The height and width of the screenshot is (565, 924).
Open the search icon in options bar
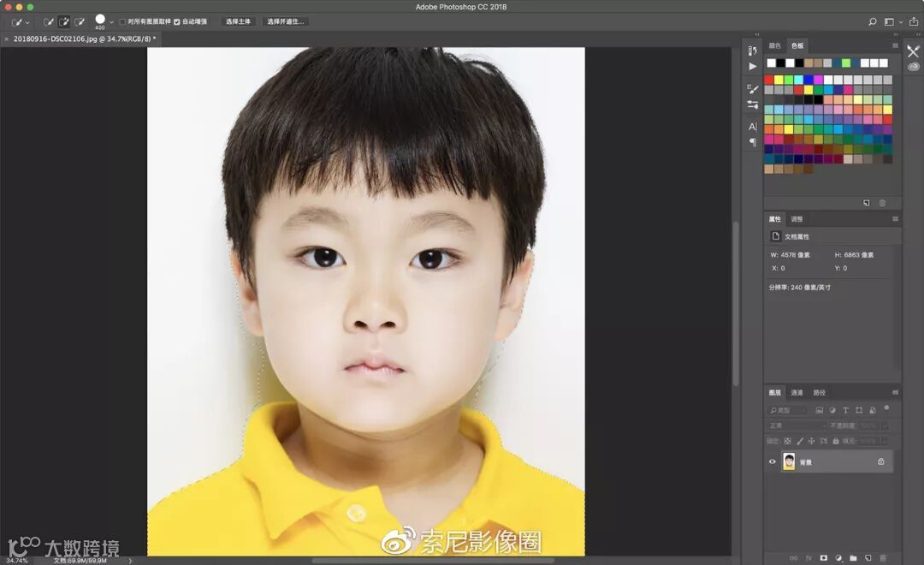pyautogui.click(x=872, y=21)
